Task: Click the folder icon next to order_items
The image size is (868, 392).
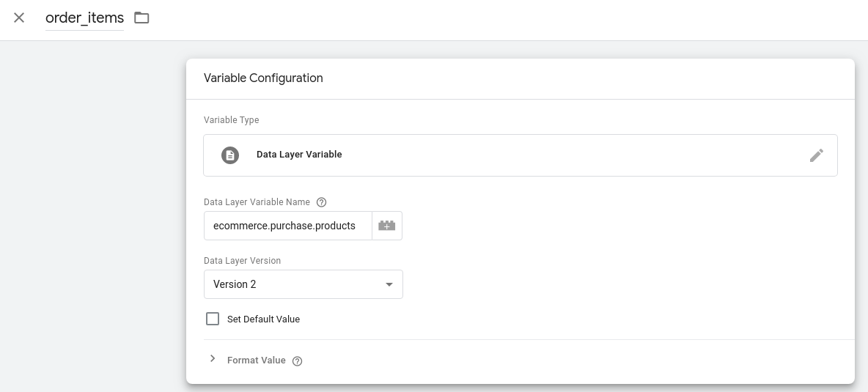Action: (x=141, y=18)
